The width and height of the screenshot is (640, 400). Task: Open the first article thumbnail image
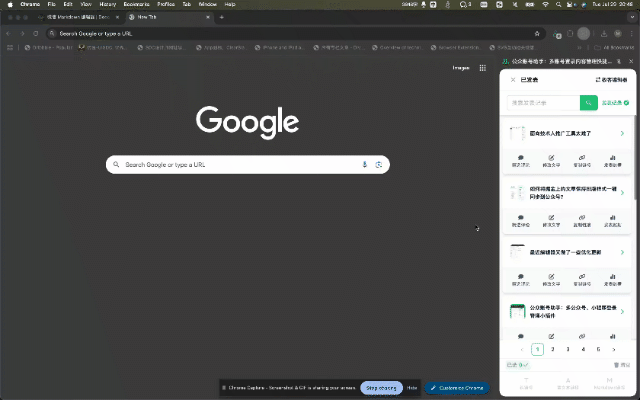click(x=517, y=133)
